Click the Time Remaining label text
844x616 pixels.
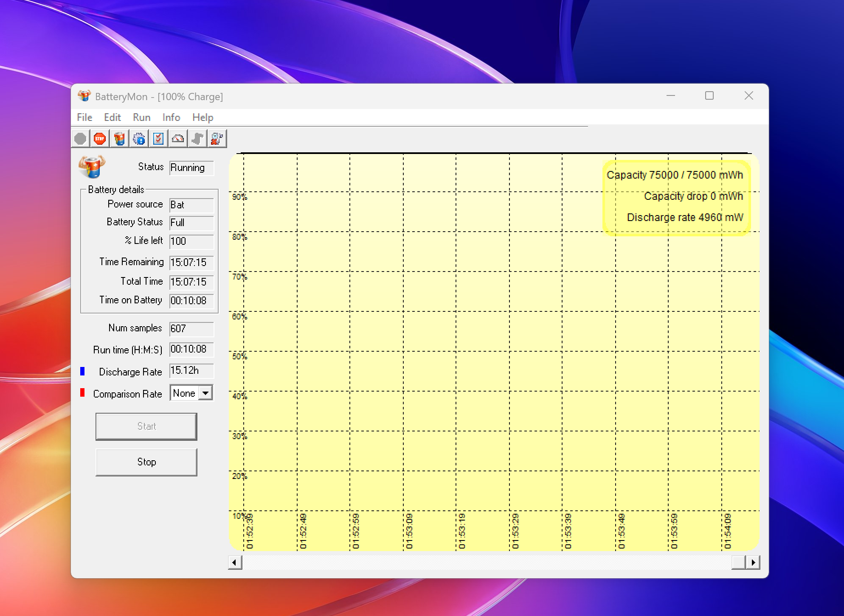click(131, 262)
